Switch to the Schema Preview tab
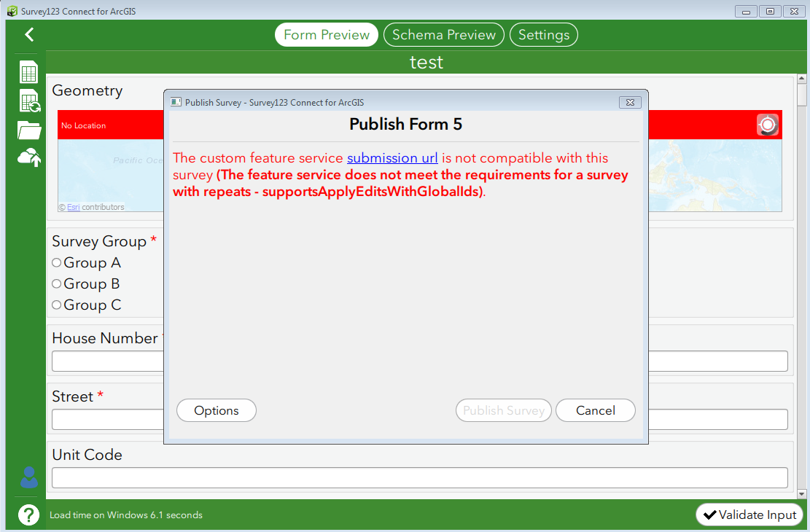810x532 pixels. click(x=444, y=34)
